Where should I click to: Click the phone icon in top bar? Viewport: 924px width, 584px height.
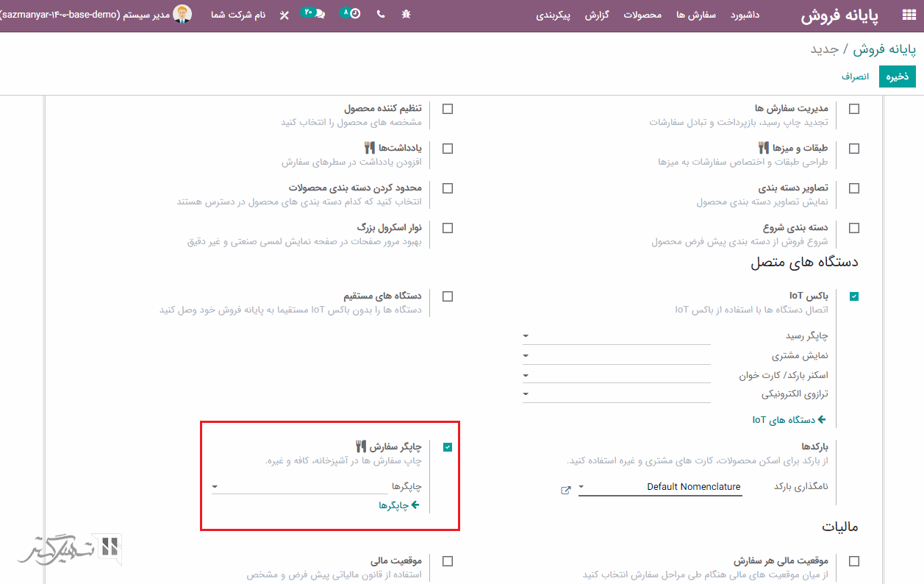(380, 14)
